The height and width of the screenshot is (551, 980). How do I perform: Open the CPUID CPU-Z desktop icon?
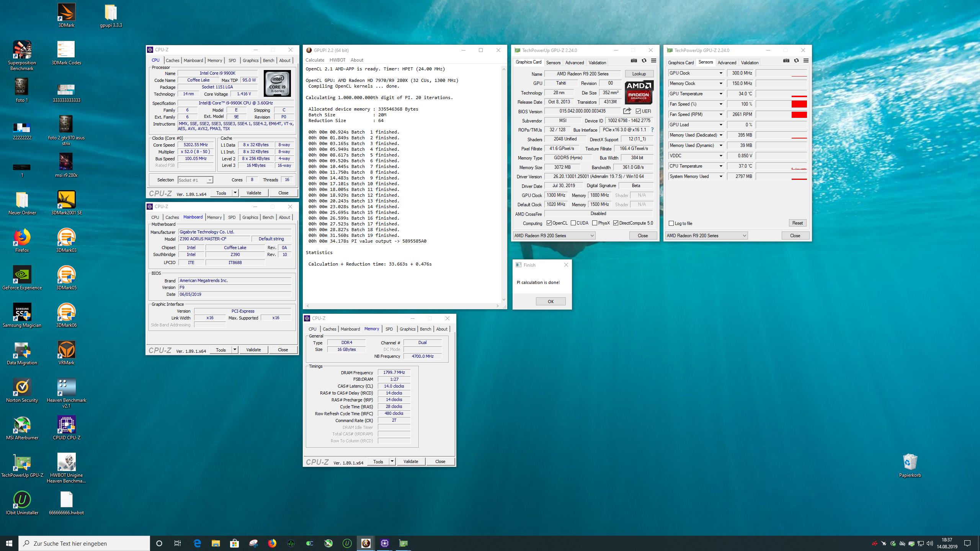tap(66, 428)
